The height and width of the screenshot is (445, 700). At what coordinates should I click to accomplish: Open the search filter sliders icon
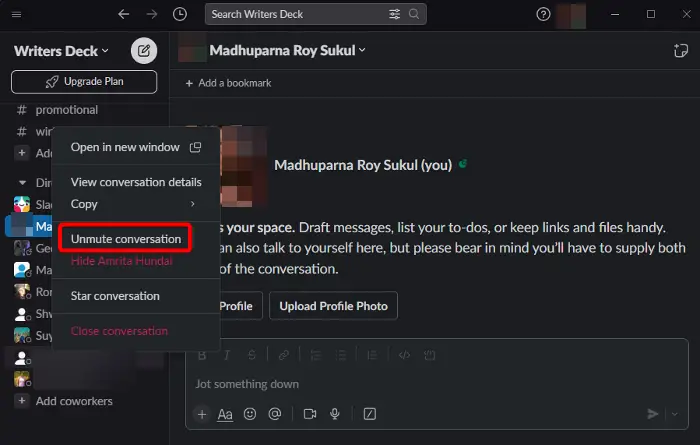tap(394, 14)
